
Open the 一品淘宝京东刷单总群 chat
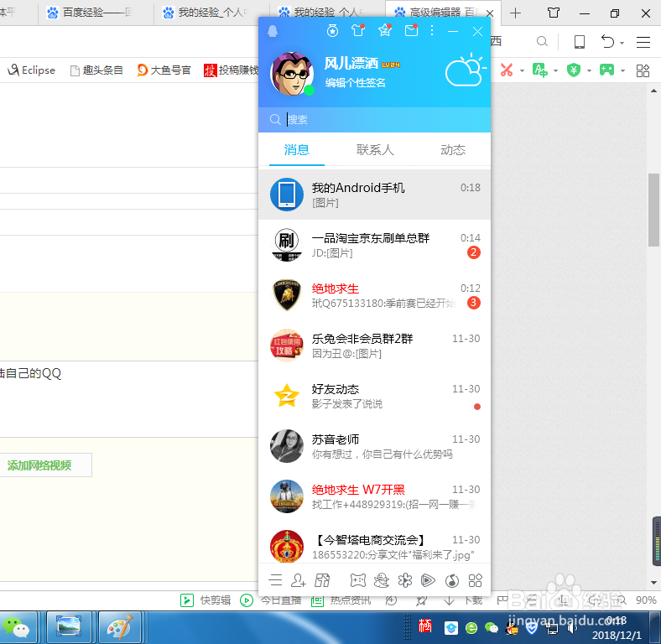(374, 245)
